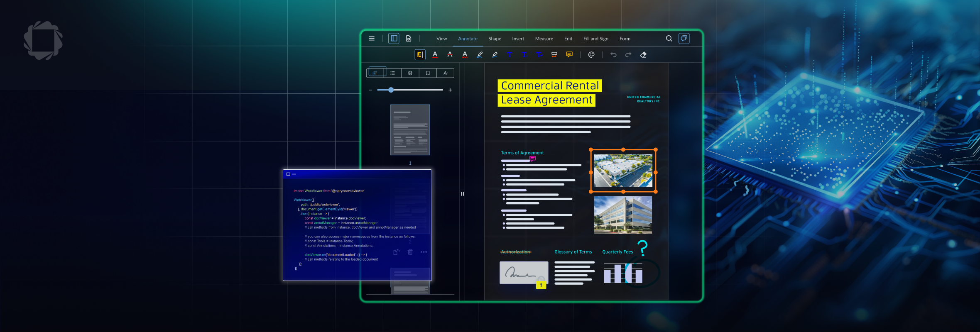
Task: Click the code window square icon
Action: [288, 174]
